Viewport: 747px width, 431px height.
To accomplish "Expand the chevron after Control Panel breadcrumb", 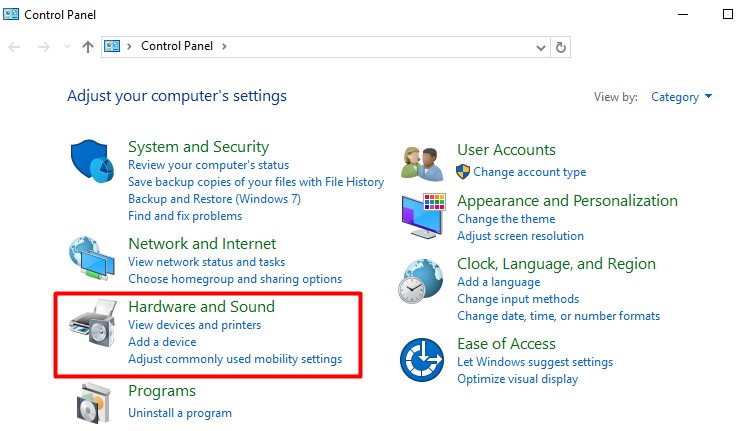I will point(224,46).
